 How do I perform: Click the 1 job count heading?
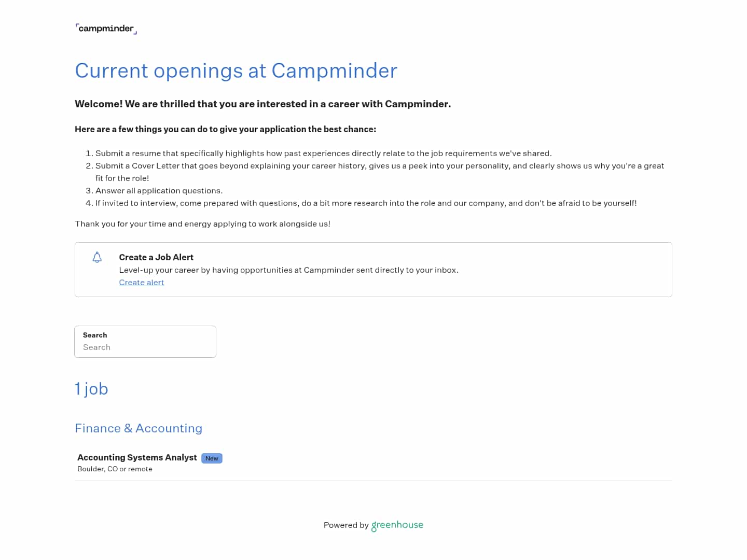[x=91, y=389]
